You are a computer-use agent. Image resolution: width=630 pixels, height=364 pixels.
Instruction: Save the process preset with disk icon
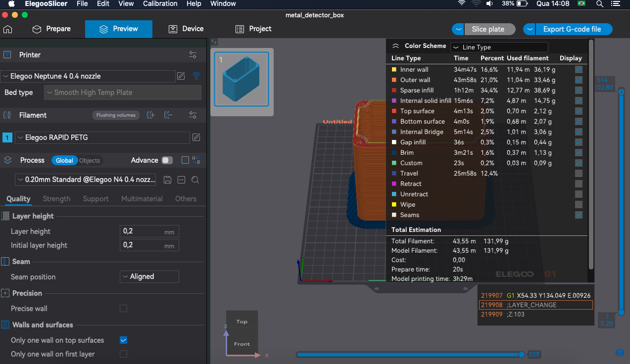pyautogui.click(x=167, y=180)
